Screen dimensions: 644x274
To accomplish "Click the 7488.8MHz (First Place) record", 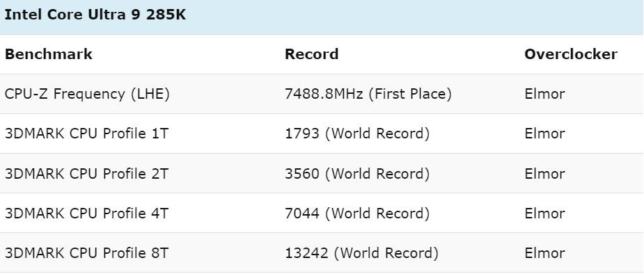I will pyautogui.click(x=368, y=95).
